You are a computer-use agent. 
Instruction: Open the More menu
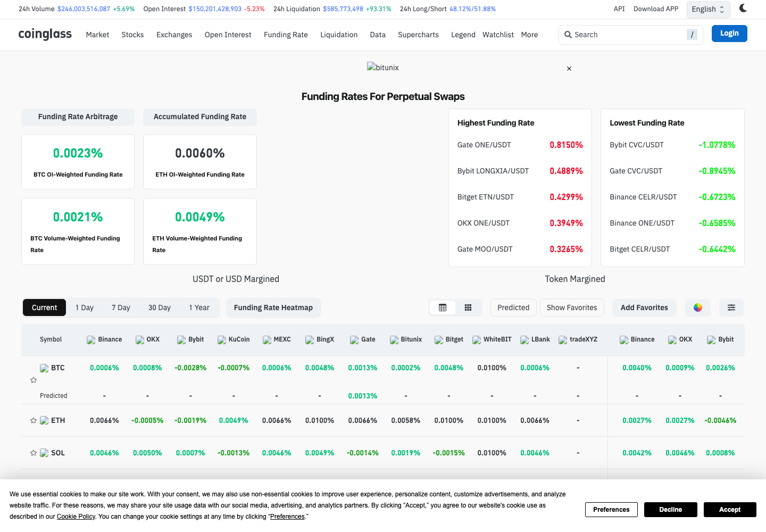pos(529,35)
